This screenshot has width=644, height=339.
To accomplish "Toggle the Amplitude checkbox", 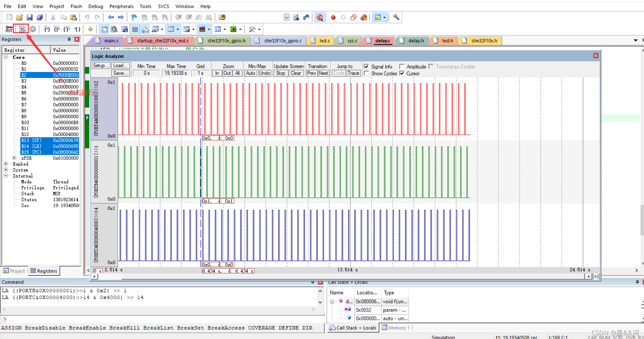I will 402,67.
